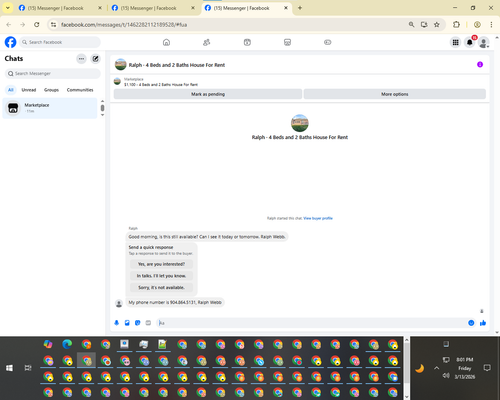This screenshot has width=500, height=400.
Task: Go back to the previous page
Action: [9, 25]
